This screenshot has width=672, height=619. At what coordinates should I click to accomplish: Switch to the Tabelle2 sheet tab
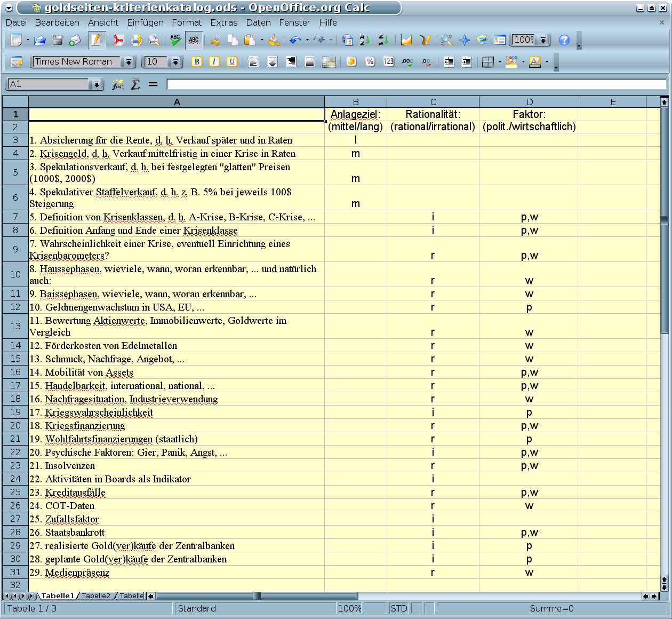pos(96,596)
